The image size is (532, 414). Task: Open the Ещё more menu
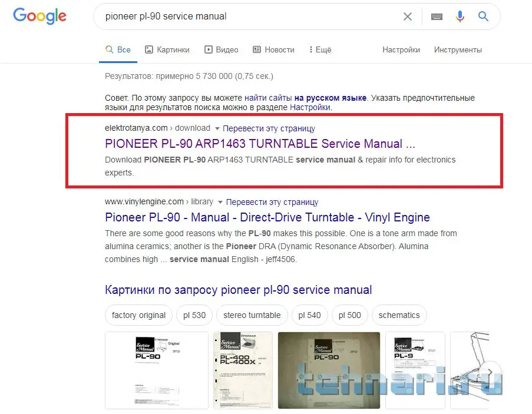(x=320, y=50)
